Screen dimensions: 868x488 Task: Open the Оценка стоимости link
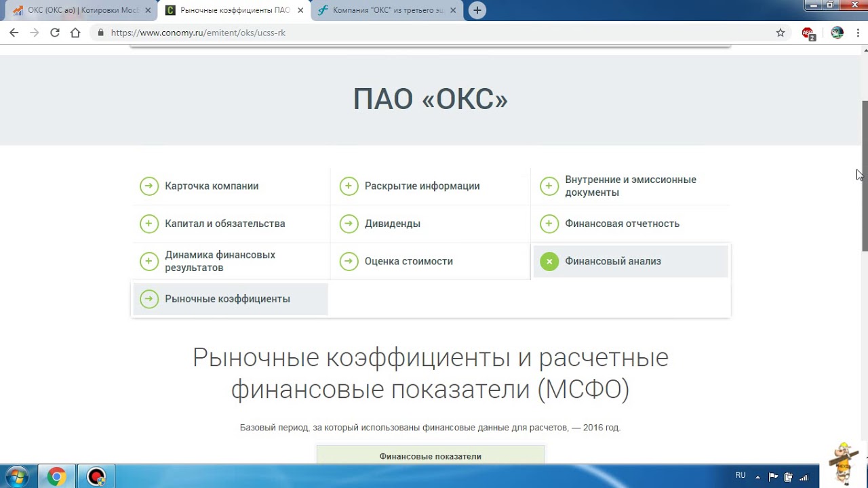[x=409, y=261]
